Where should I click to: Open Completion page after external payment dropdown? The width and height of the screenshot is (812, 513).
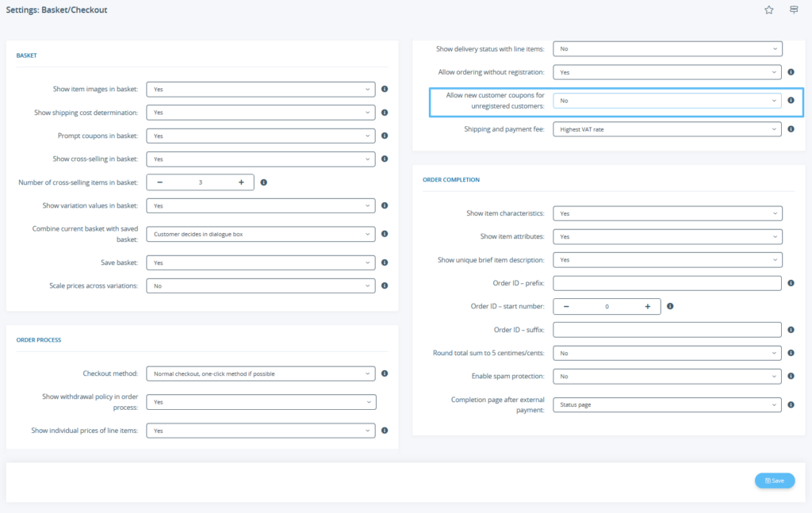pyautogui.click(x=667, y=404)
